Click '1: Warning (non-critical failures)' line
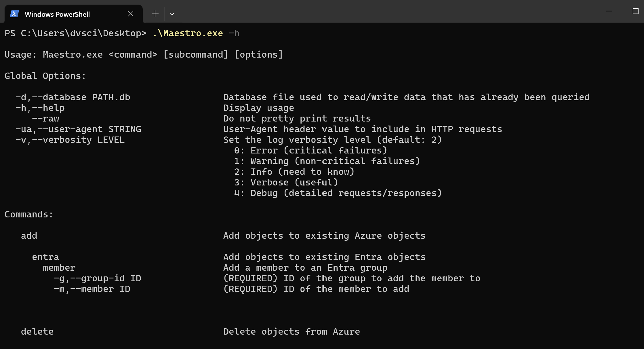Screen dimensions: 644x349 327,161
